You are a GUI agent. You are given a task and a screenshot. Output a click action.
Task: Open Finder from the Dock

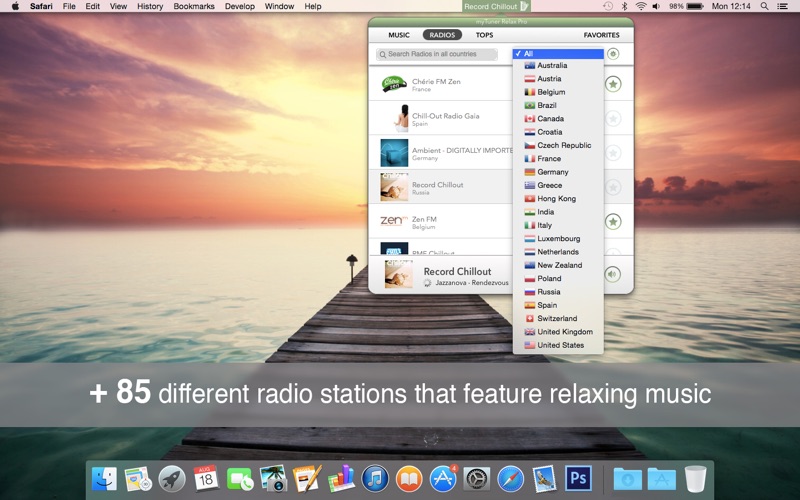105,479
